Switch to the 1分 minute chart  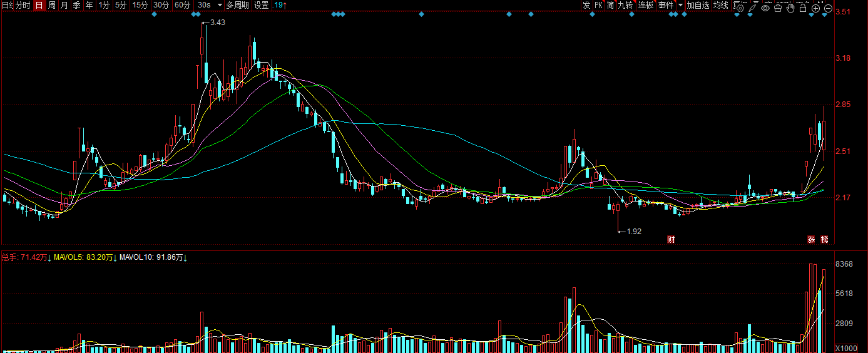pyautogui.click(x=104, y=5)
